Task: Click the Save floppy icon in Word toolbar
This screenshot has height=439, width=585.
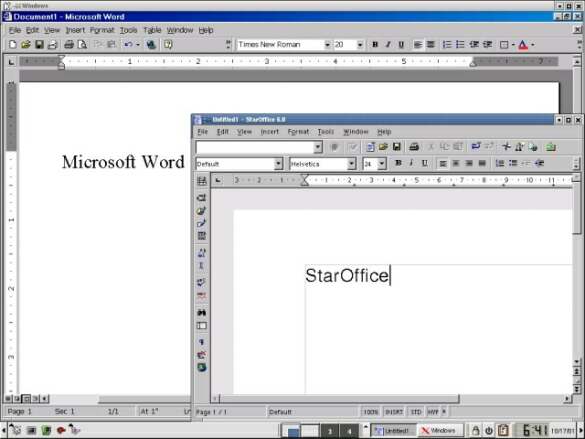Action: (x=39, y=45)
